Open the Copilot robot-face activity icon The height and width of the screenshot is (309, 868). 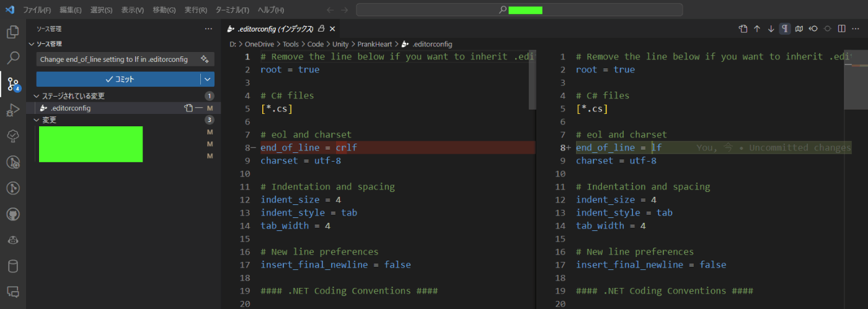(x=12, y=240)
